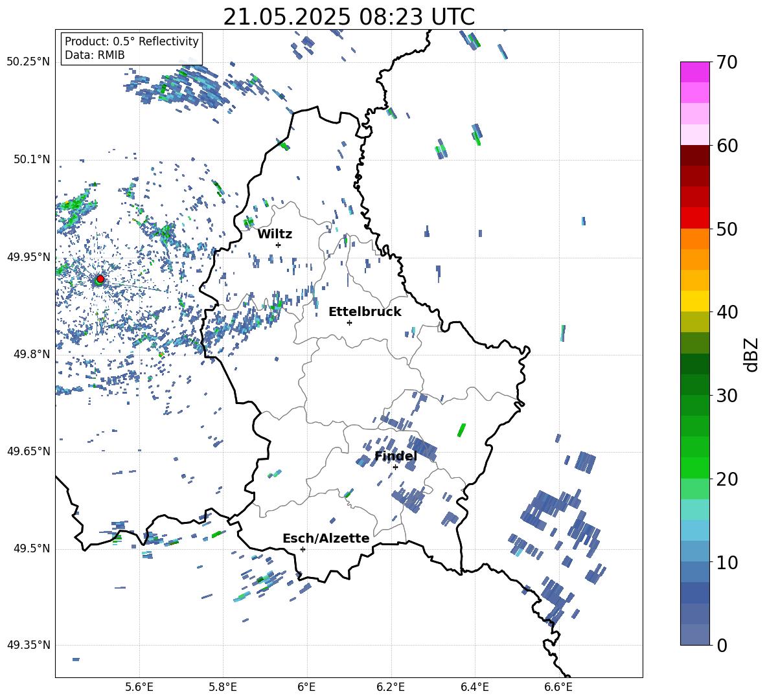Image resolution: width=767 pixels, height=700 pixels.
Task: Click the 49.8°N latitude label
Action: 32,354
